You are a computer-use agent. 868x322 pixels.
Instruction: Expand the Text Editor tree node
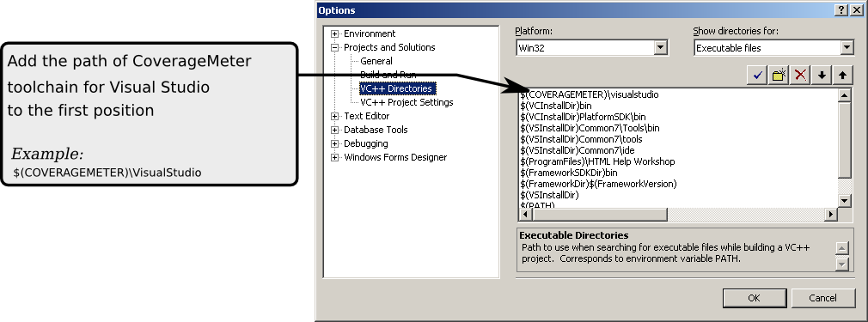coord(334,116)
